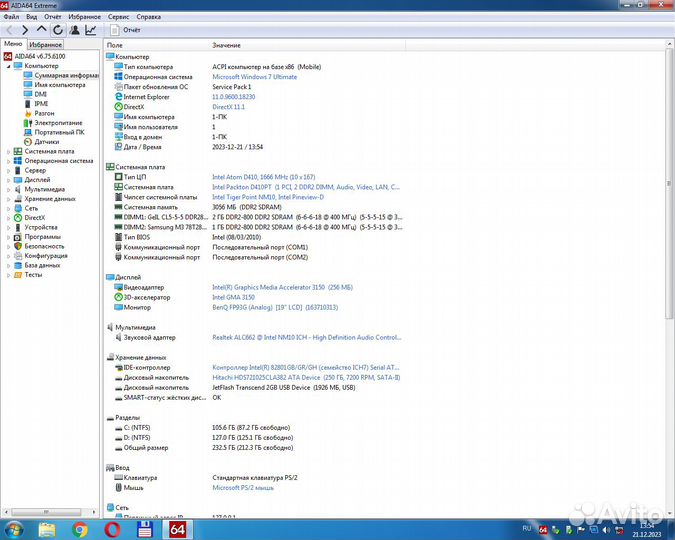Expand the Сервер tree node
675x540 pixels.
8,171
